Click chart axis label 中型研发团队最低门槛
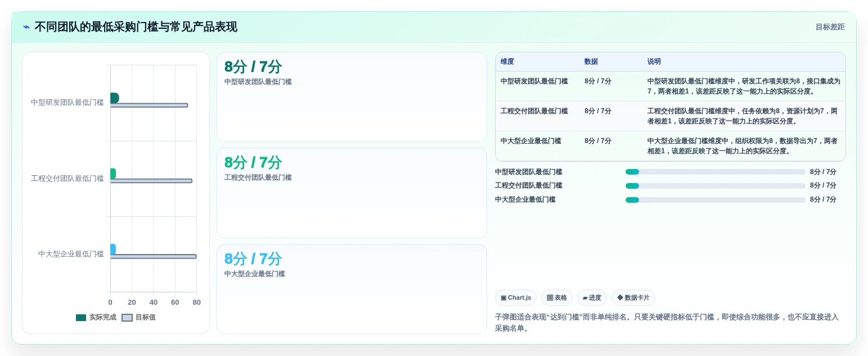The image size is (868, 356). tap(68, 103)
